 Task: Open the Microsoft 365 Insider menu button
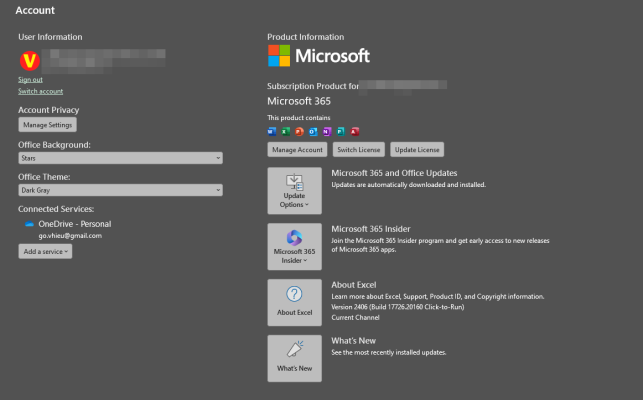pos(294,247)
